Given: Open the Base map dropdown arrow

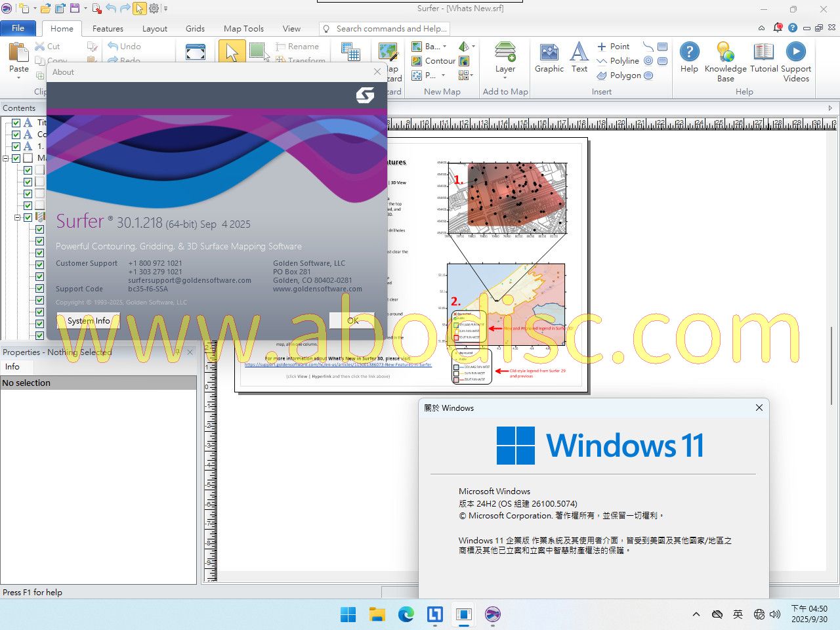Looking at the screenshot, I should pyautogui.click(x=444, y=47).
